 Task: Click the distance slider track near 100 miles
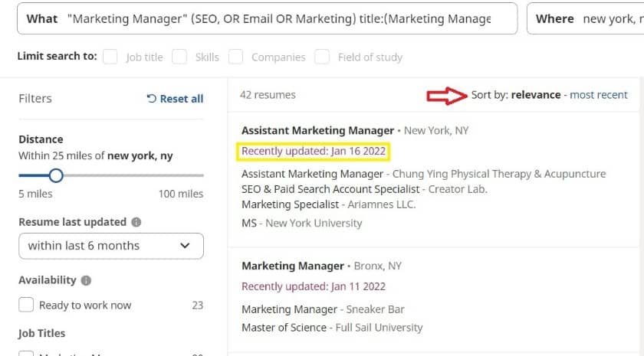[197, 175]
